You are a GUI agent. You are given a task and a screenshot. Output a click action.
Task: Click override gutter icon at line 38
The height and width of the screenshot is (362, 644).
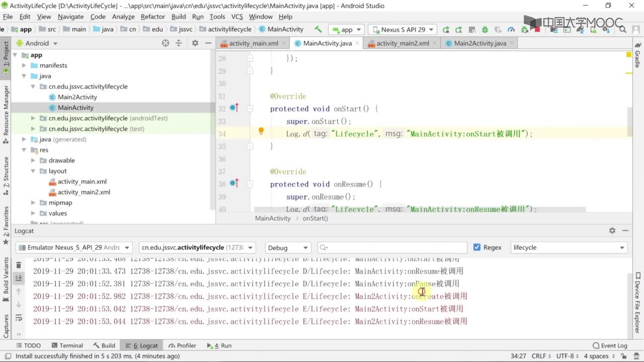click(x=233, y=183)
